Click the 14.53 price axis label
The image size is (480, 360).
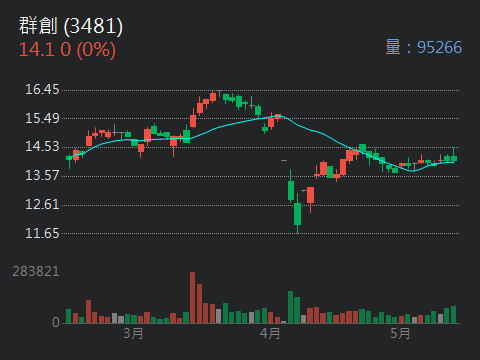pos(42,146)
